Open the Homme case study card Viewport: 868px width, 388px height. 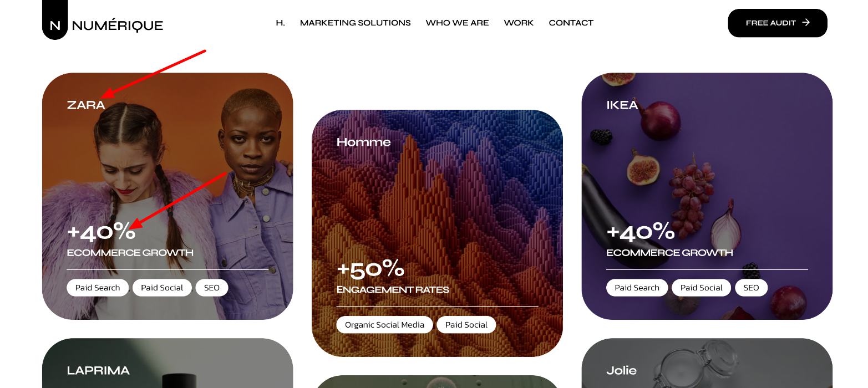click(x=437, y=233)
